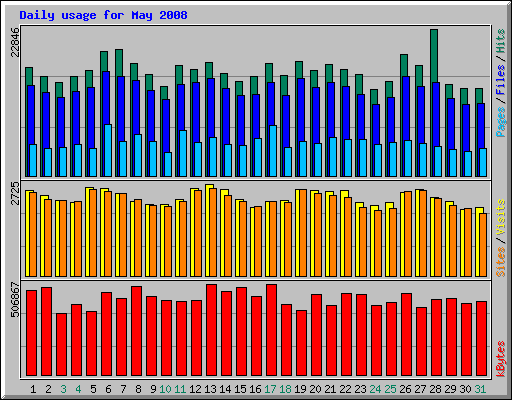Click the 'Pages' legend label
512x400 pixels.
tap(501, 122)
